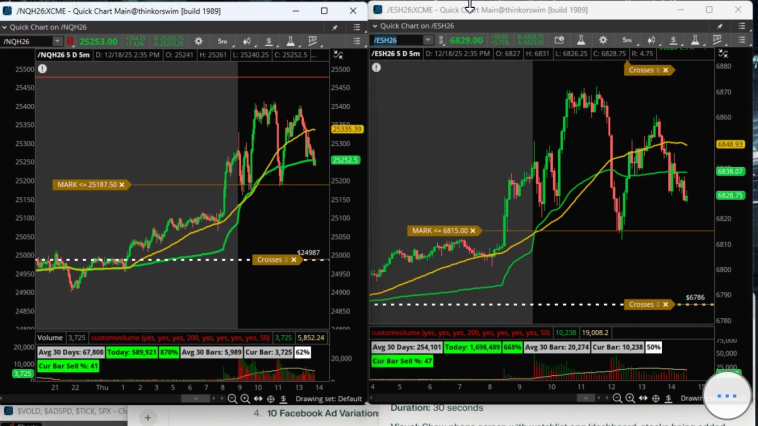Image resolution: width=758 pixels, height=426 pixels.
Task: Open studies flask beside drawings icon in ESH26
Action: click(695, 40)
